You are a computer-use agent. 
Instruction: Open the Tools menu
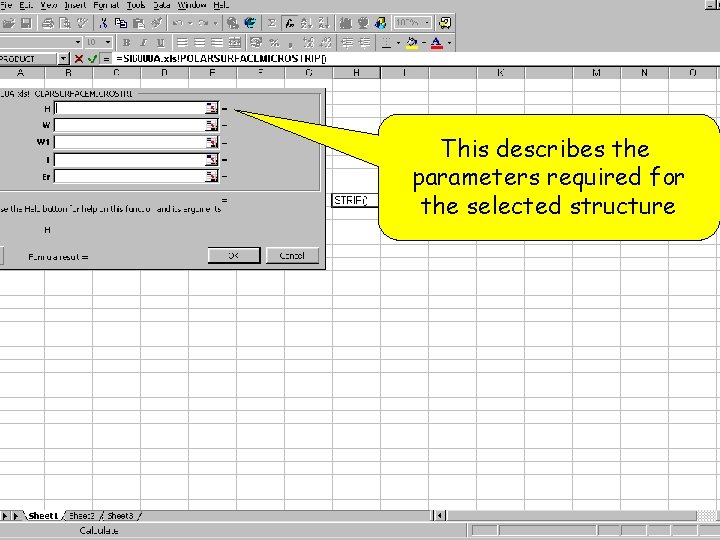pos(136,6)
